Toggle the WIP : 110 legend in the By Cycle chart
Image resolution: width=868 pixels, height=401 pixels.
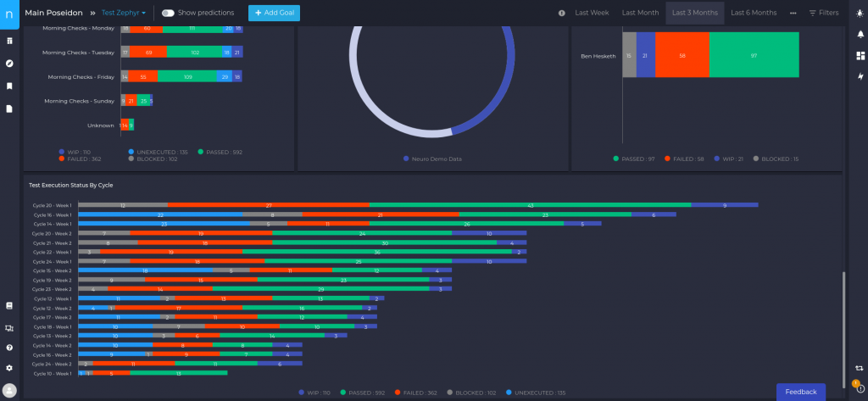point(314,393)
